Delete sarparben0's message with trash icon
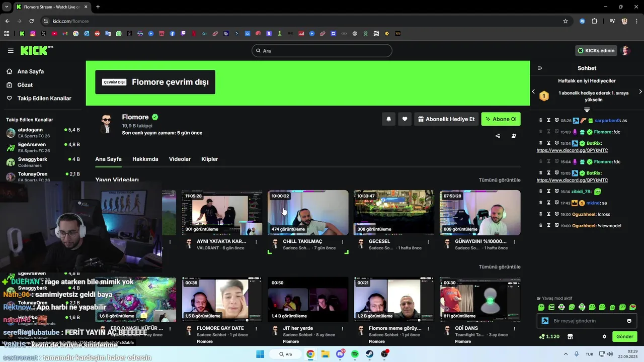 (541, 121)
